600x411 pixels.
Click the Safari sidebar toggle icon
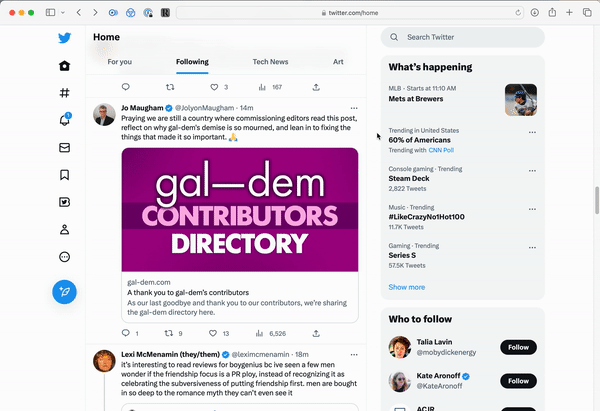51,13
